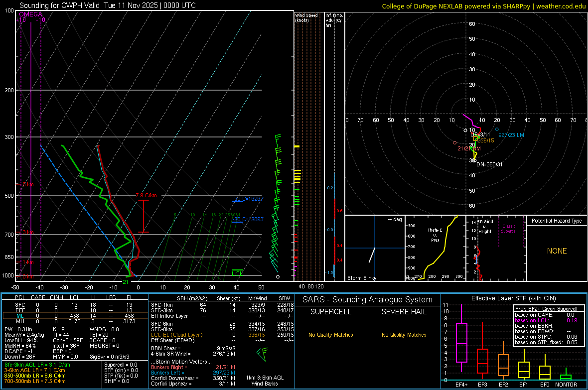
Task: Click the SFC-1km shear row
Action: pos(222,305)
